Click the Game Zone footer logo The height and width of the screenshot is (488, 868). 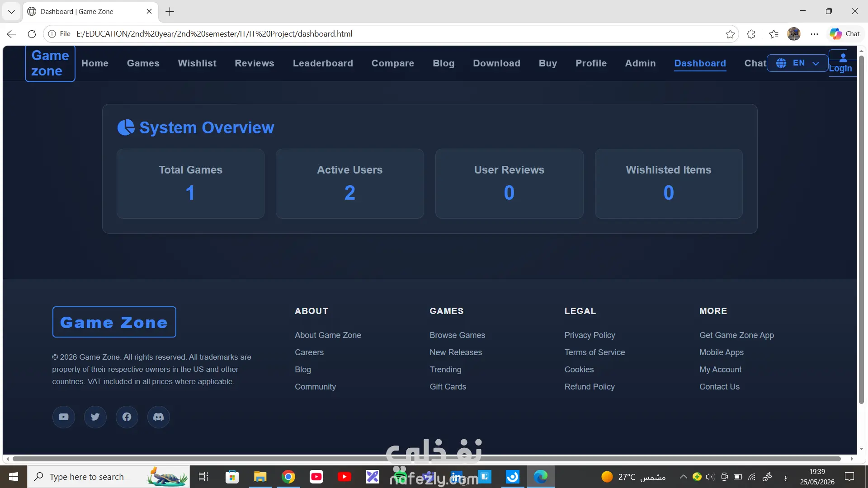pos(114,322)
